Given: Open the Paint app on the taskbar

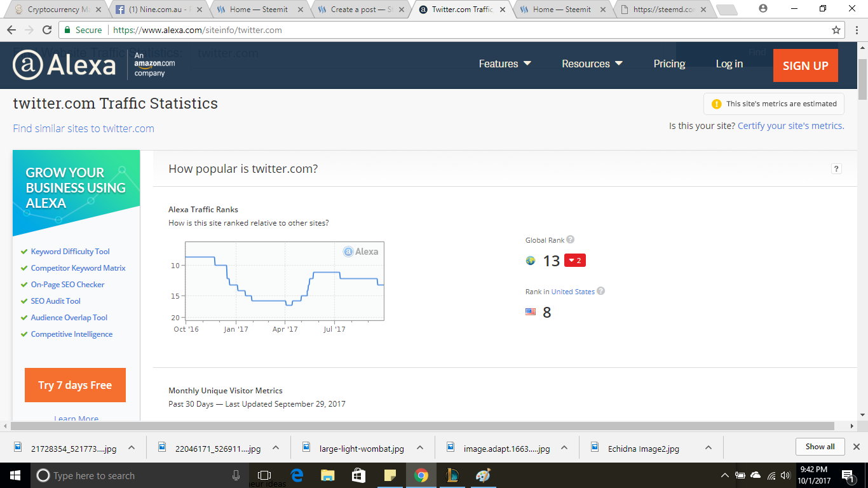Looking at the screenshot, I should [483, 475].
